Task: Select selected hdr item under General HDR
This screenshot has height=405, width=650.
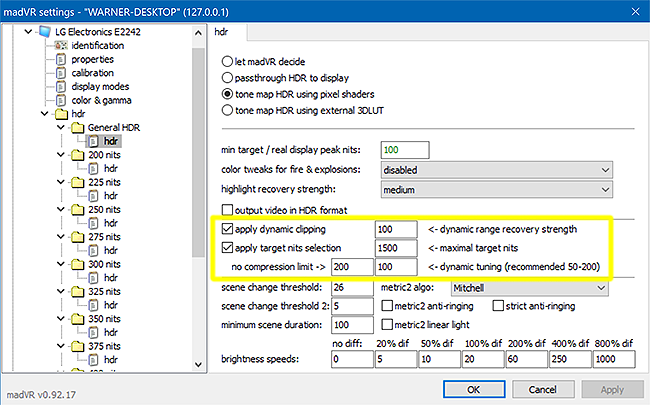Action: [x=104, y=141]
